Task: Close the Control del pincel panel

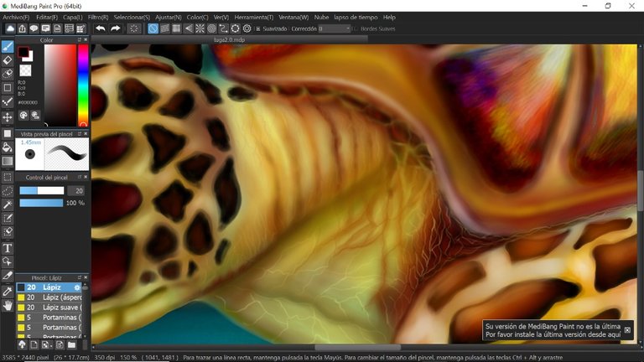Action: pyautogui.click(x=86, y=177)
